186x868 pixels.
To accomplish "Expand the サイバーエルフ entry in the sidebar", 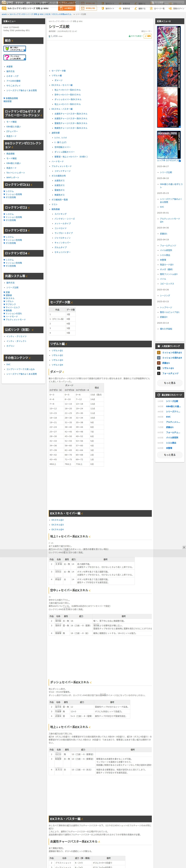I will point(12,308).
